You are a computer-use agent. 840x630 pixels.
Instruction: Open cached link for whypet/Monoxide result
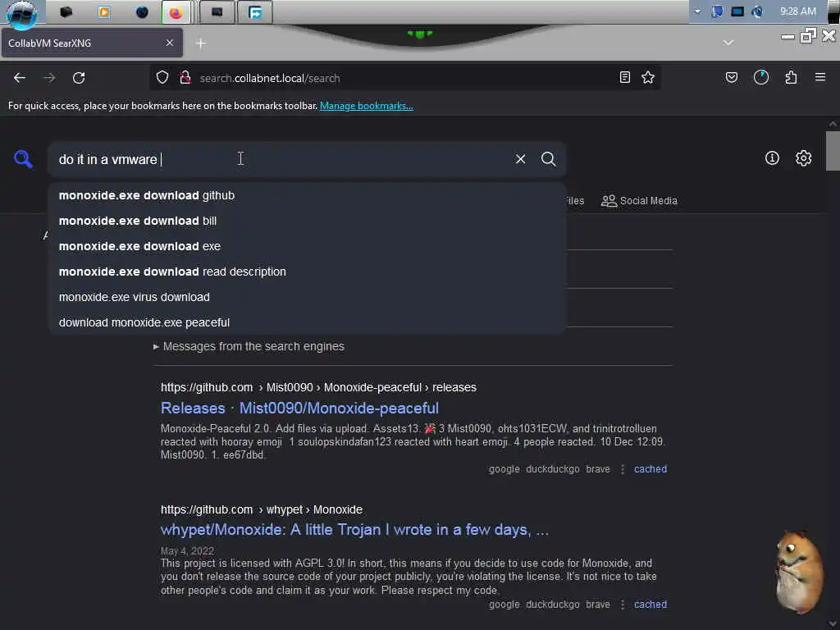click(x=651, y=605)
